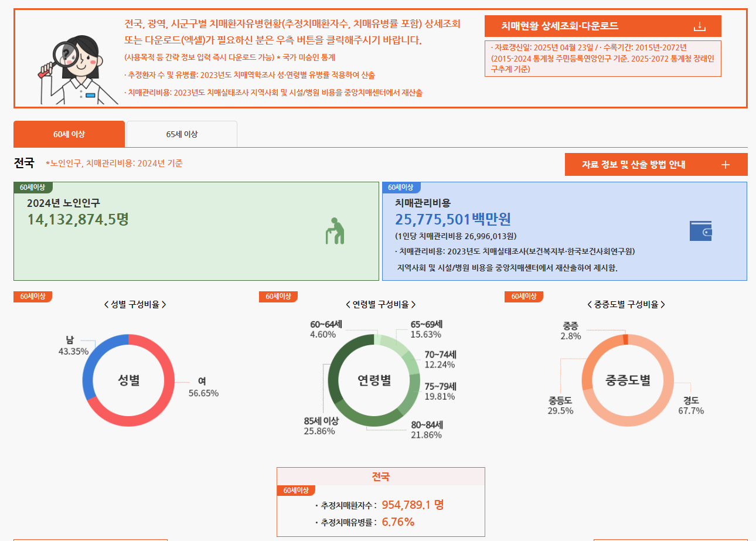The height and width of the screenshot is (541, 756).
Task: Click the 60세이상 badge above the 중증도별 chart
Action: click(x=522, y=297)
